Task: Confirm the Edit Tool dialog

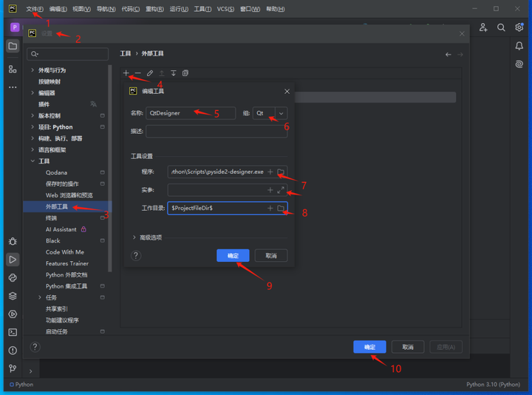Action: pos(233,255)
